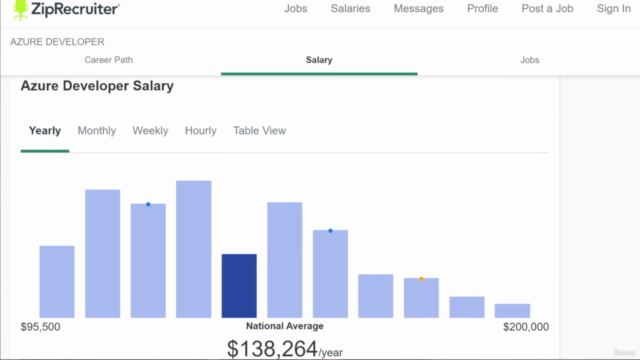The height and width of the screenshot is (360, 640).
Task: Click the orange dot on the bar
Action: [421, 279]
